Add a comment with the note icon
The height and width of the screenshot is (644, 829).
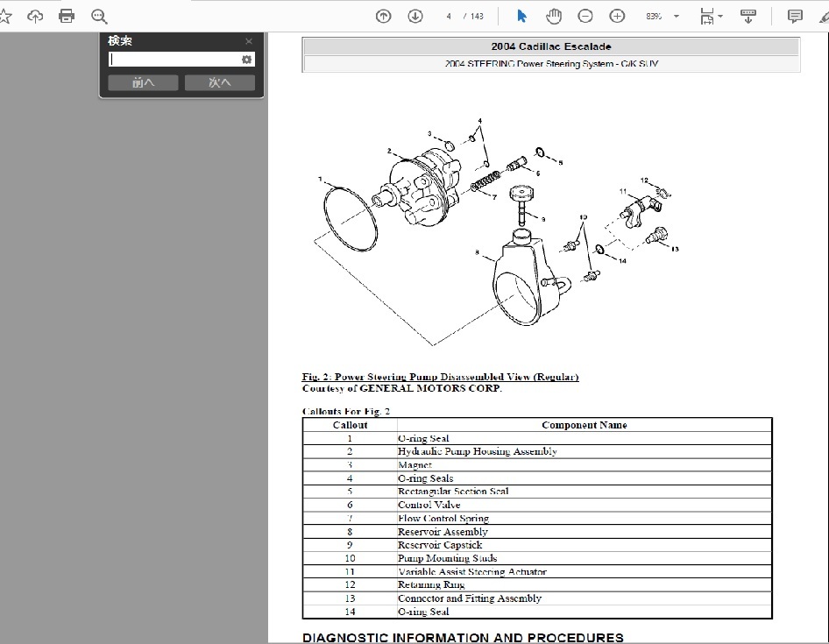pos(795,17)
